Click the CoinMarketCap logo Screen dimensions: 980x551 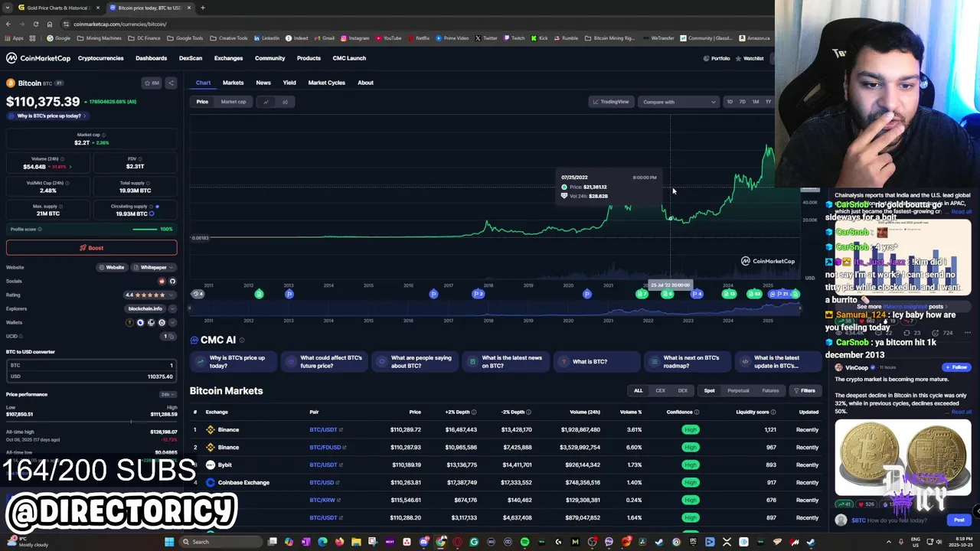pos(38,58)
